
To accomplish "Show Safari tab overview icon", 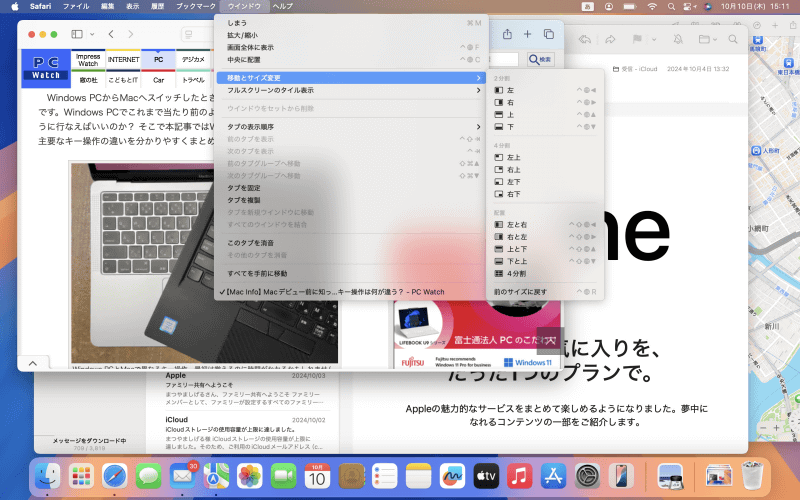I will tap(549, 34).
